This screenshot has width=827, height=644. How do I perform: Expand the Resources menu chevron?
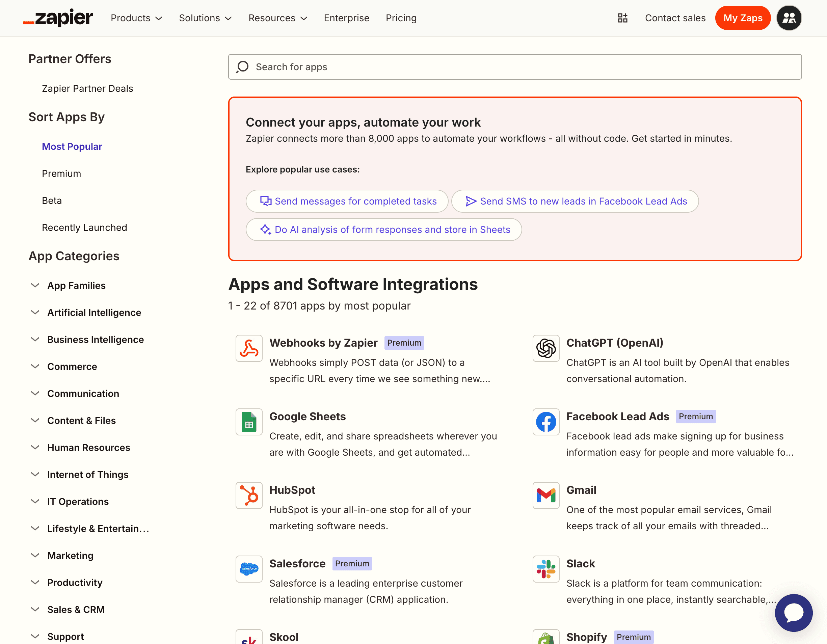pos(304,19)
